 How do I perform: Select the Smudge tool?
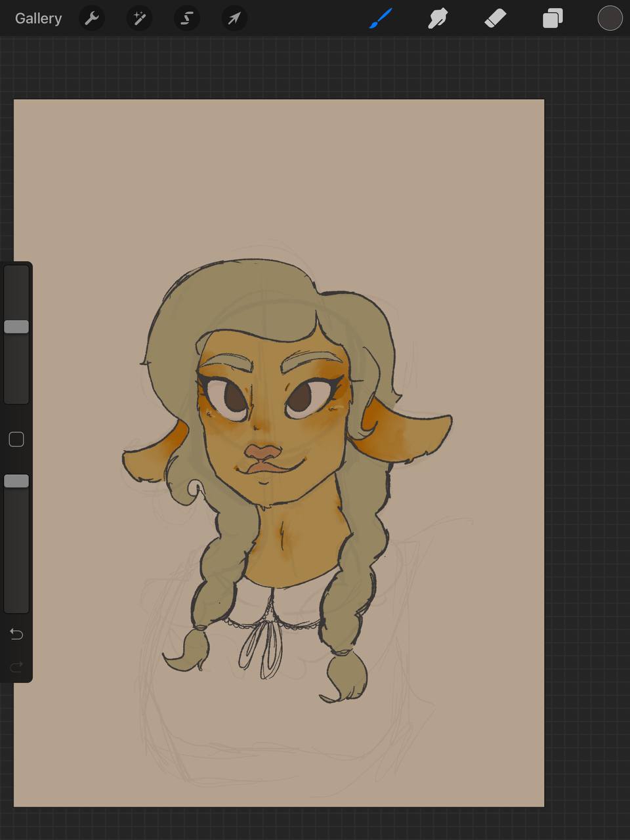point(438,18)
